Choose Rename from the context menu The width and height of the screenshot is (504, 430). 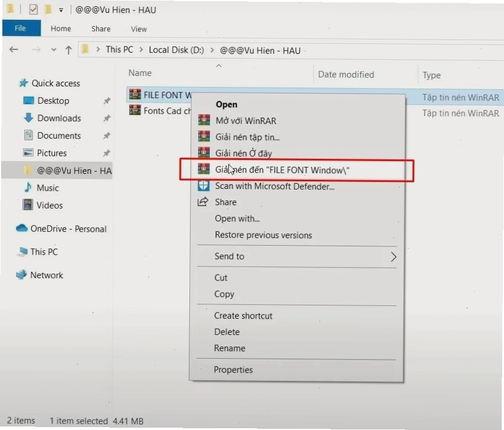click(x=229, y=348)
